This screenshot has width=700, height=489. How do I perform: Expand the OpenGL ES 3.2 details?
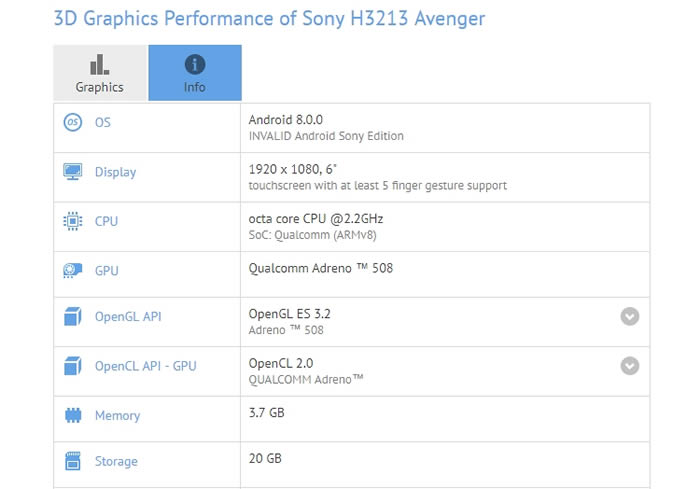pyautogui.click(x=629, y=317)
